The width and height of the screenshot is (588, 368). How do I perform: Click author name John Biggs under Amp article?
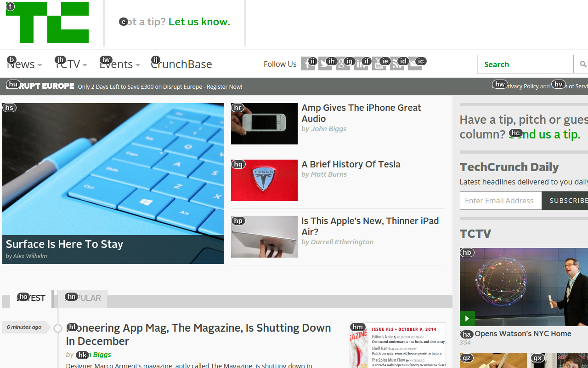click(329, 129)
